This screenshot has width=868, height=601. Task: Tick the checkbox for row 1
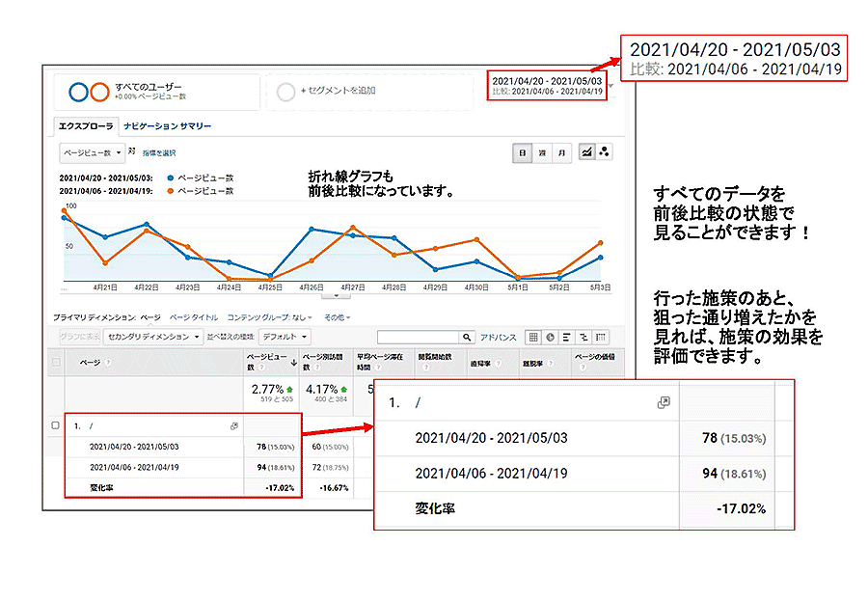(55, 425)
